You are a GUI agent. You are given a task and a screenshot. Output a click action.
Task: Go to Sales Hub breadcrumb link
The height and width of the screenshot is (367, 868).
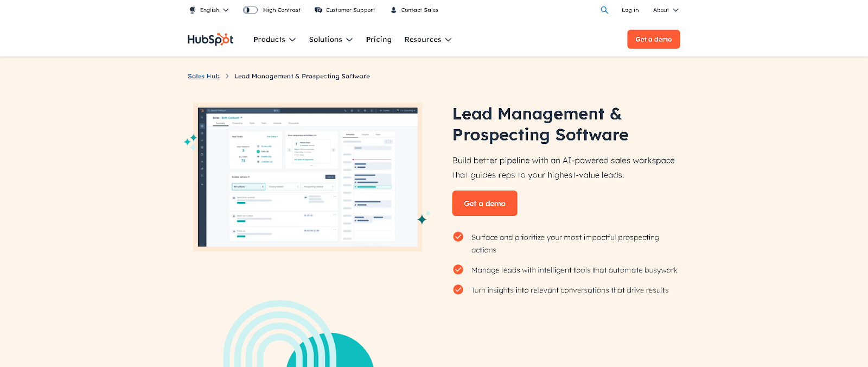coord(203,76)
